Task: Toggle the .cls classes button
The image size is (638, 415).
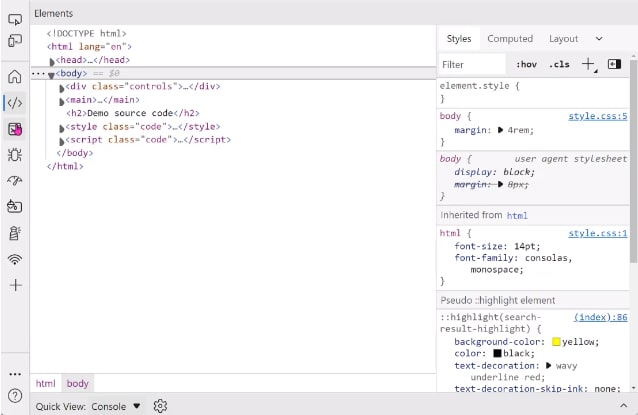Action: pos(559,64)
